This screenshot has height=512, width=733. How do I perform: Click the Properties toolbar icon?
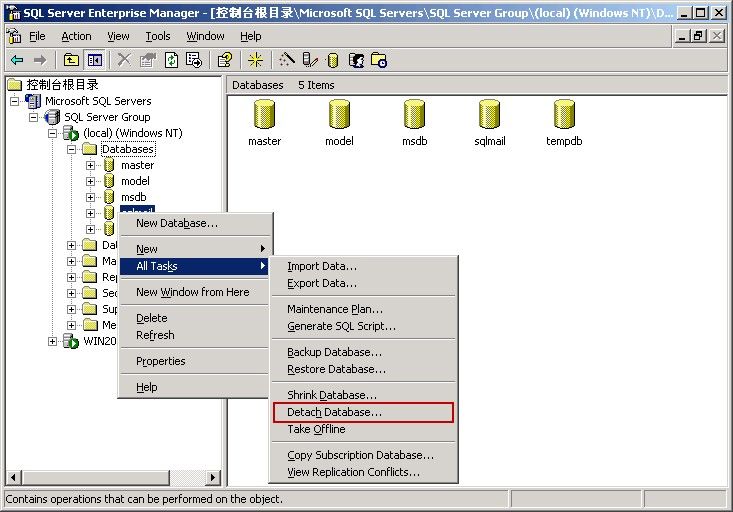(148, 60)
